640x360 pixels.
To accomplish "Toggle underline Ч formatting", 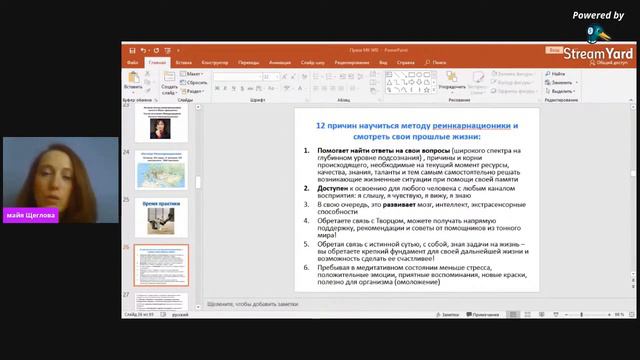I will click(233, 88).
